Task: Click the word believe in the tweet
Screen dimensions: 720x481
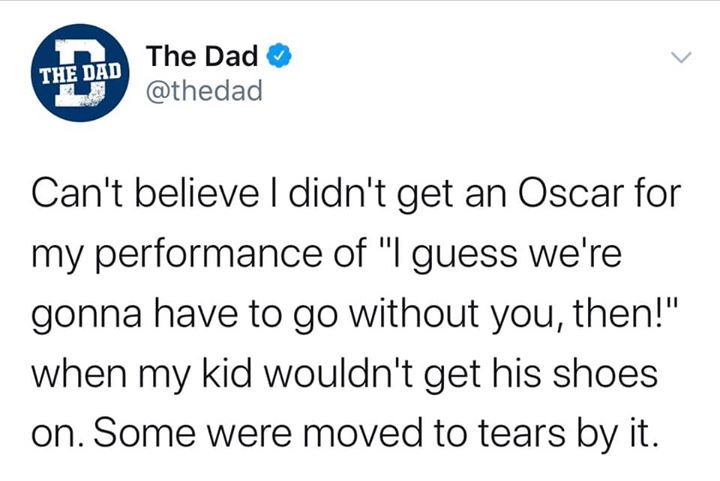Action: [x=197, y=193]
